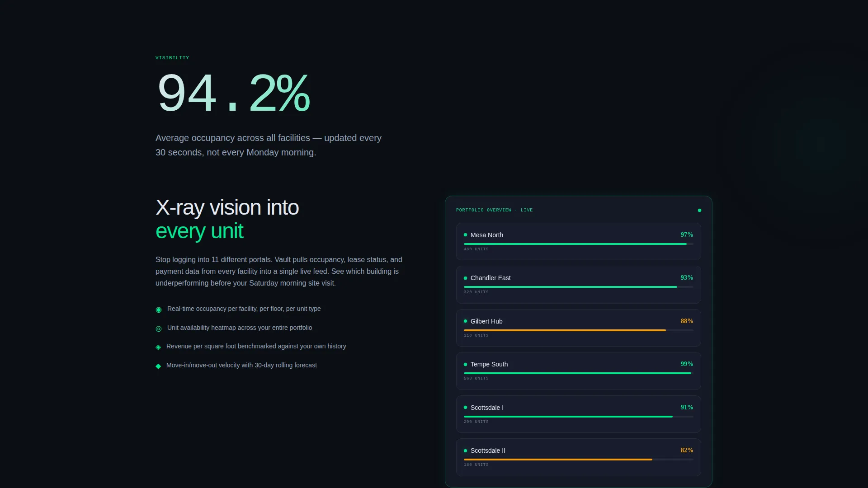Click the 91% value for Scottsdale I

[x=687, y=407]
